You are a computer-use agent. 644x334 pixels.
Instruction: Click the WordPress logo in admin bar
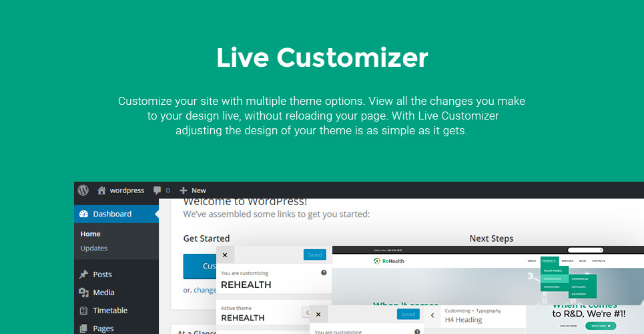point(83,190)
